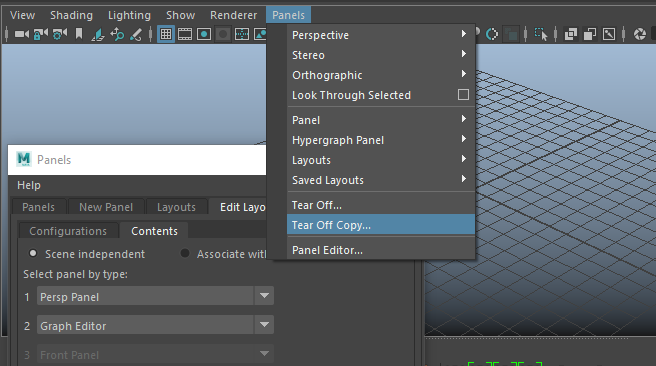This screenshot has height=366, width=656.
Task: Open Camera Attributes gear-camera icon
Action: pos(60,34)
